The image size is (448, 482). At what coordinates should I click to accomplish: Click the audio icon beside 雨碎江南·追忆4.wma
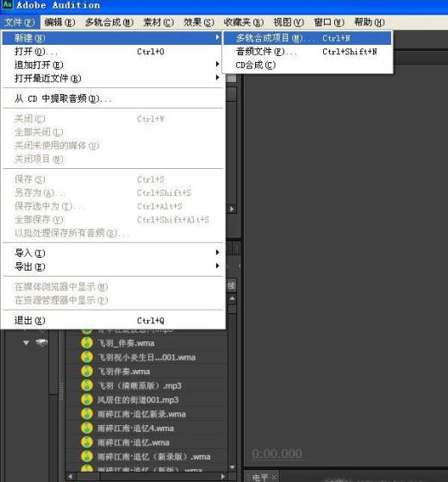pyautogui.click(x=87, y=428)
